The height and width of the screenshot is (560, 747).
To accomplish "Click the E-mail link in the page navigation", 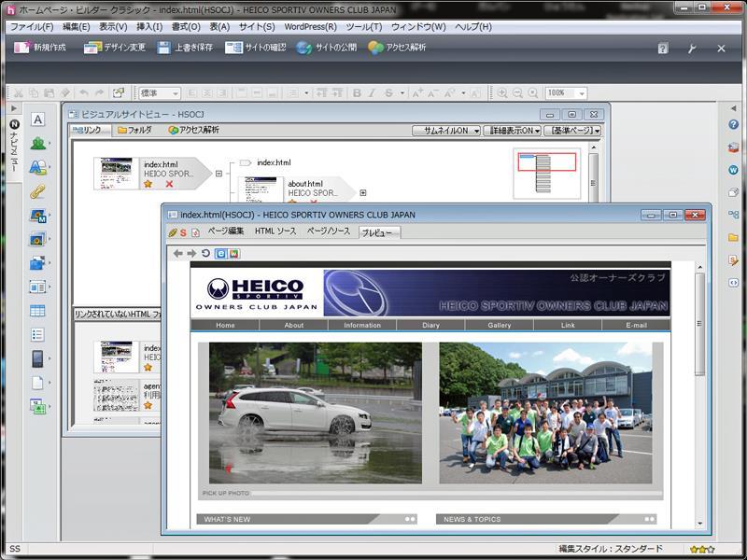I will point(636,325).
